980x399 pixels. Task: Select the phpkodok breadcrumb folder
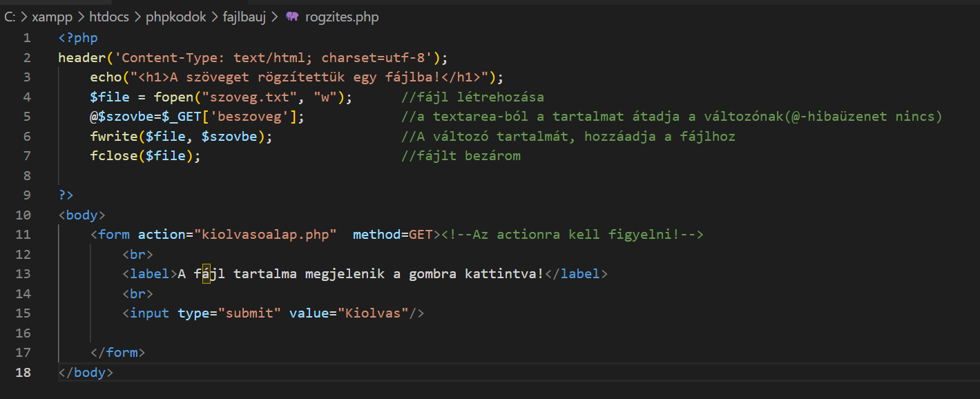175,17
